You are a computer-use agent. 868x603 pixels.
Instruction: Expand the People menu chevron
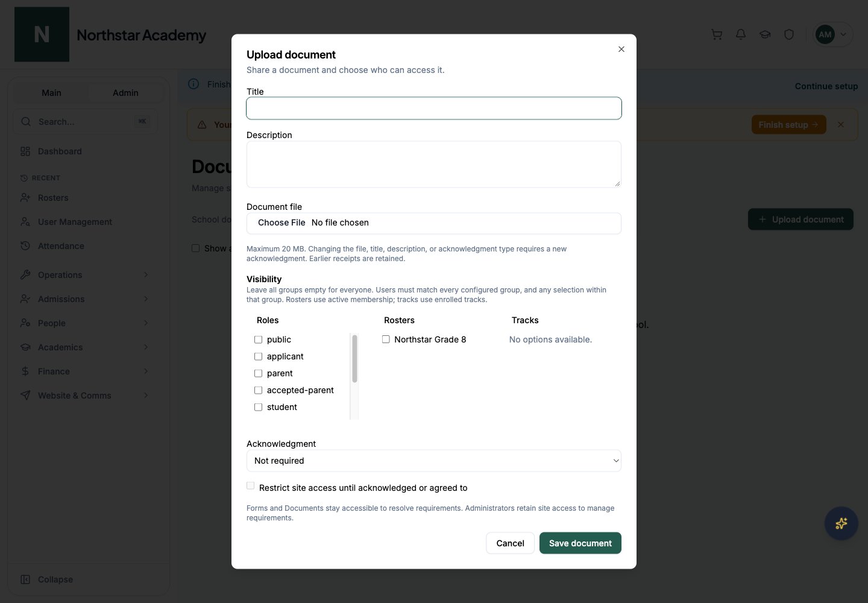coord(146,323)
